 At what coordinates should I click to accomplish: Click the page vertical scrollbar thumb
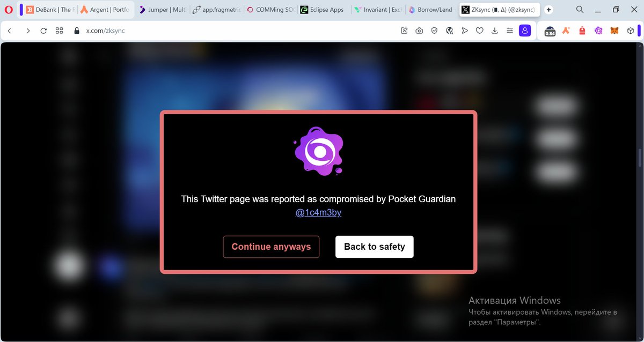tap(640, 159)
